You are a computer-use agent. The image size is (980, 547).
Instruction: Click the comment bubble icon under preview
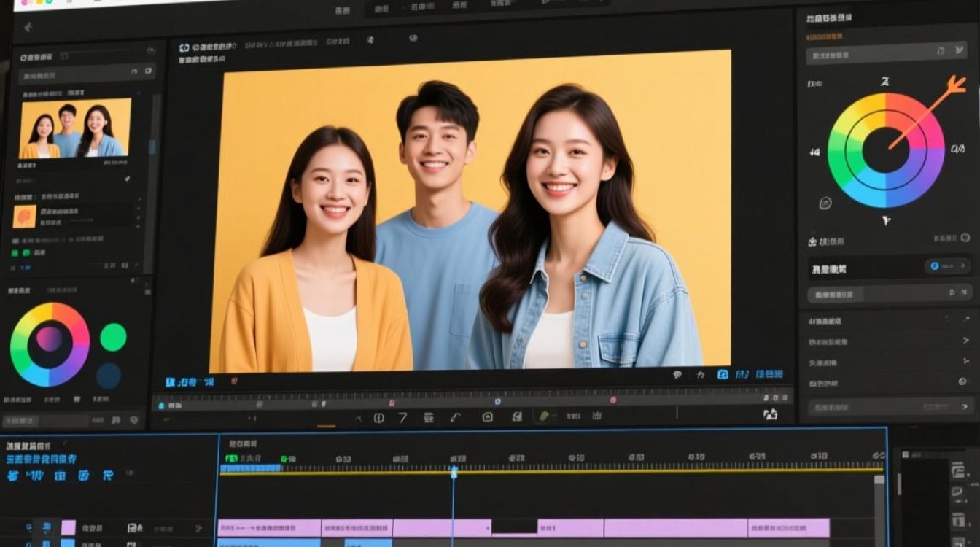pos(677,374)
